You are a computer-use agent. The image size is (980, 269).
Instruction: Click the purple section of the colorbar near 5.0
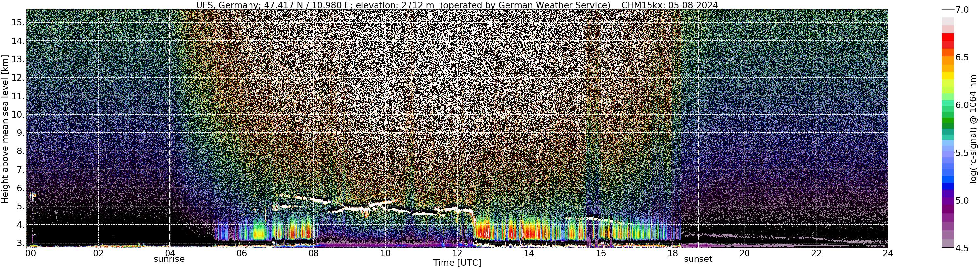[x=948, y=200]
